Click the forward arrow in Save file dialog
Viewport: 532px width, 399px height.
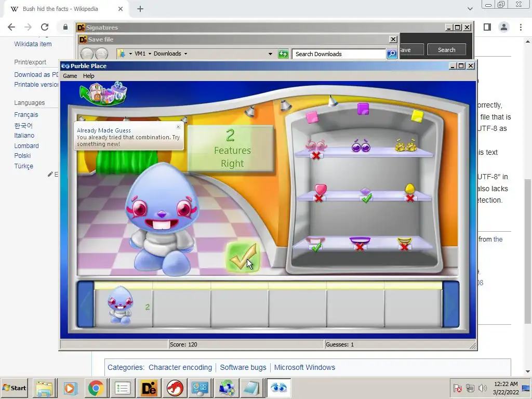click(101, 54)
